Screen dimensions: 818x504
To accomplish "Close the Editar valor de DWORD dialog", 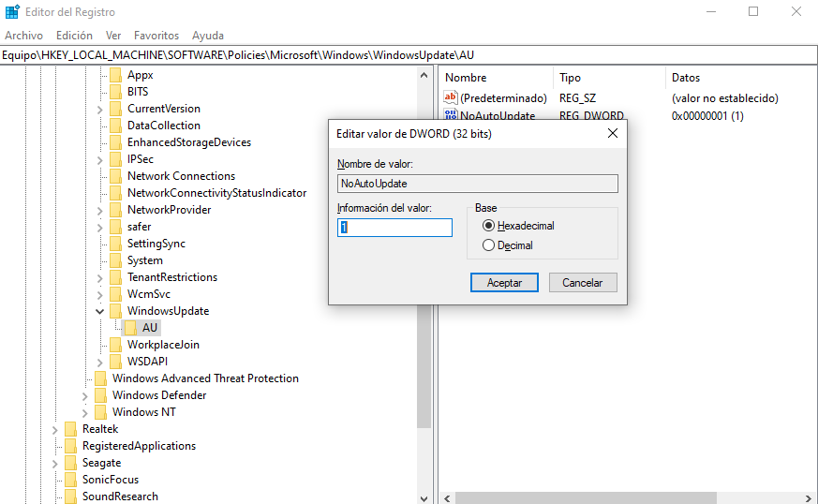I will 613,134.
